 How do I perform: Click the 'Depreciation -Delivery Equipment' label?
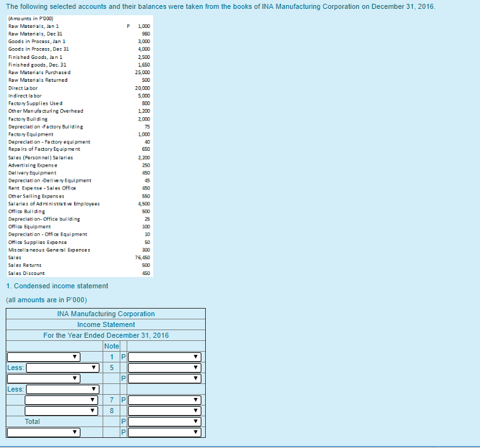tap(49, 181)
